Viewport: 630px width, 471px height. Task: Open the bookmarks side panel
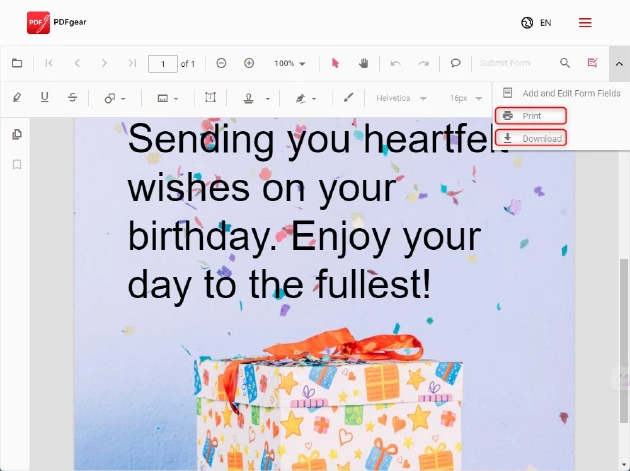pyautogui.click(x=17, y=164)
